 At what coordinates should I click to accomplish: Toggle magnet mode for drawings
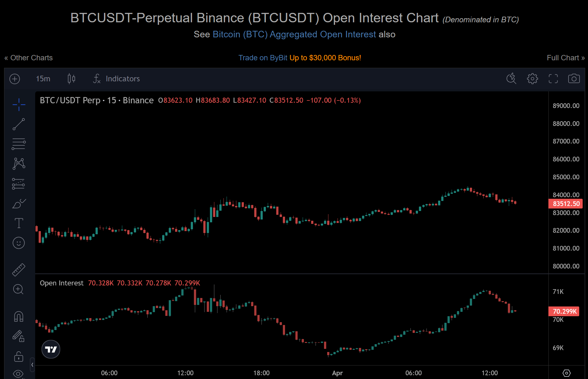point(19,316)
